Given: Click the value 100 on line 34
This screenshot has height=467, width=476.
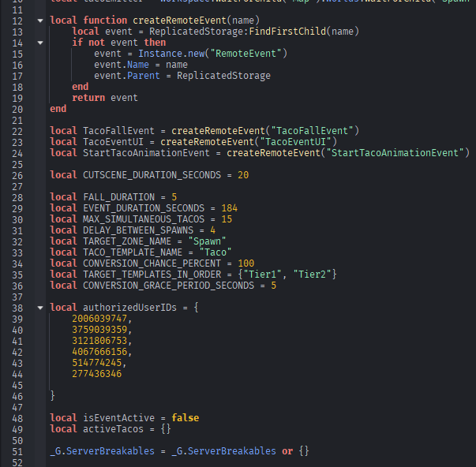Looking at the screenshot, I should click(245, 263).
